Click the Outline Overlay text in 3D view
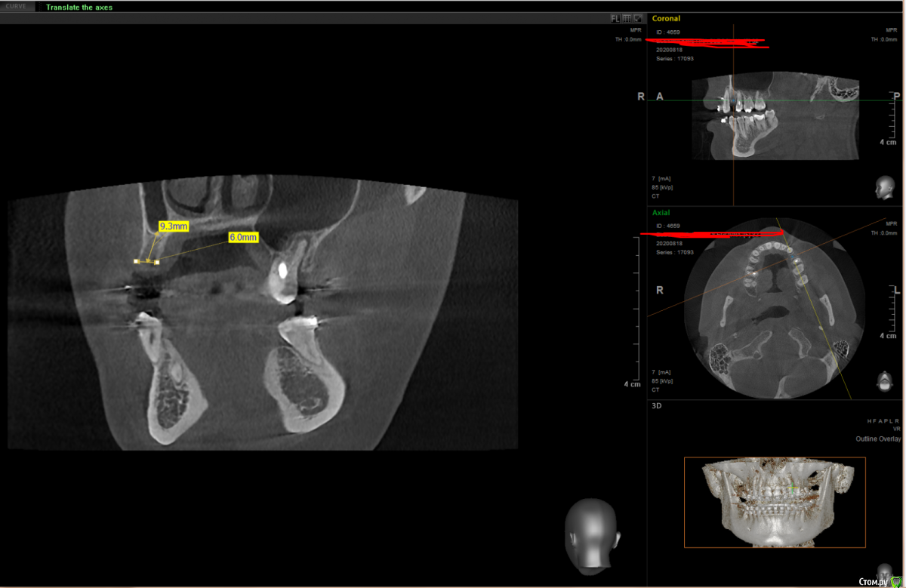This screenshot has width=906, height=588. coord(877,439)
